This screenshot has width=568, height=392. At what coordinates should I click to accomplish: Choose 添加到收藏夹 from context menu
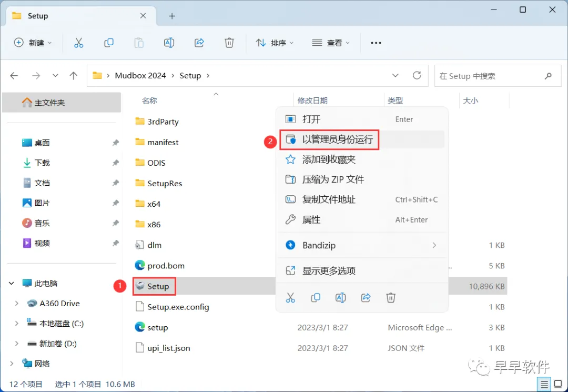pos(362,159)
